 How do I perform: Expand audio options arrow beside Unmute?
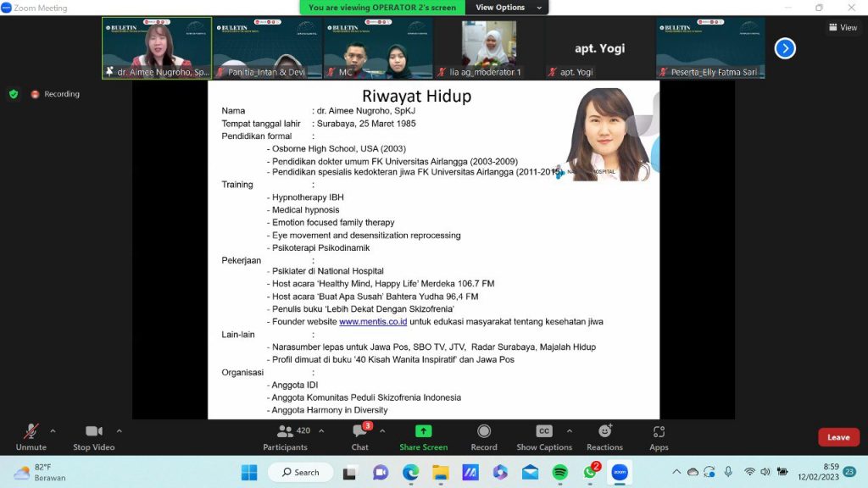pyautogui.click(x=53, y=430)
